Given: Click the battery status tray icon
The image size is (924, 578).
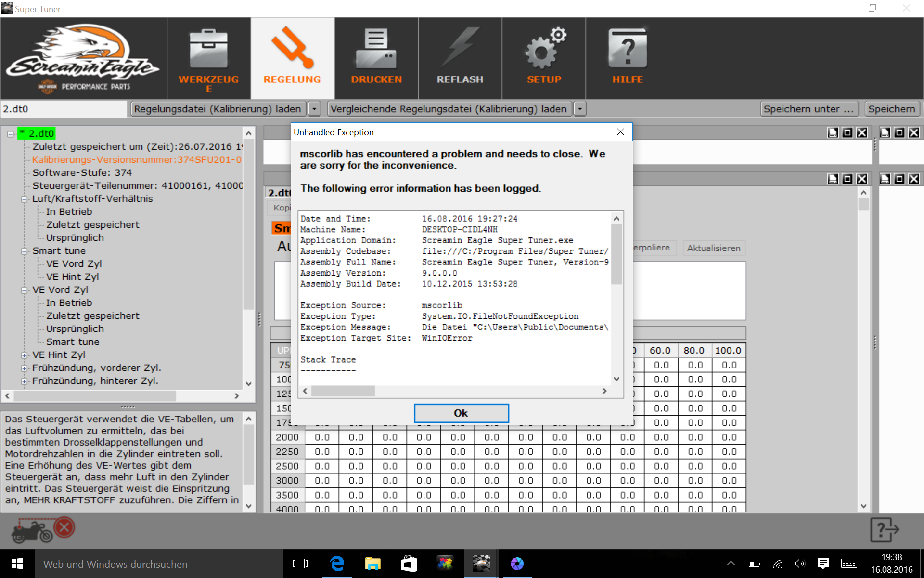Looking at the screenshot, I should pos(754,564).
